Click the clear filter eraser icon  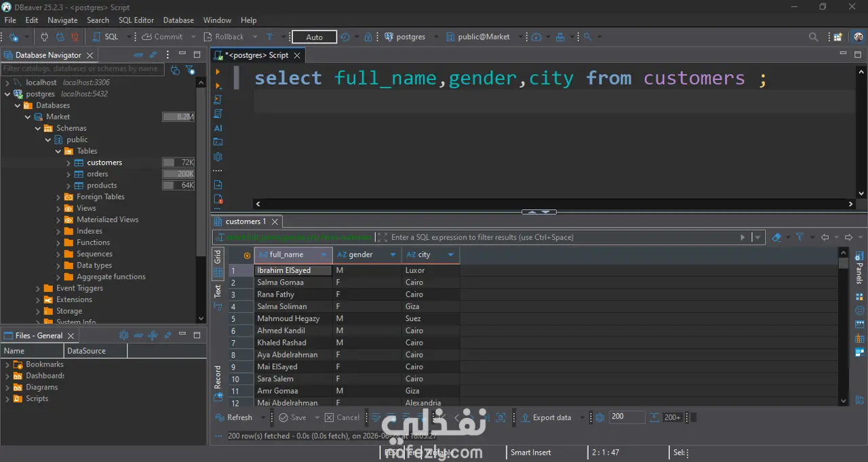click(777, 237)
